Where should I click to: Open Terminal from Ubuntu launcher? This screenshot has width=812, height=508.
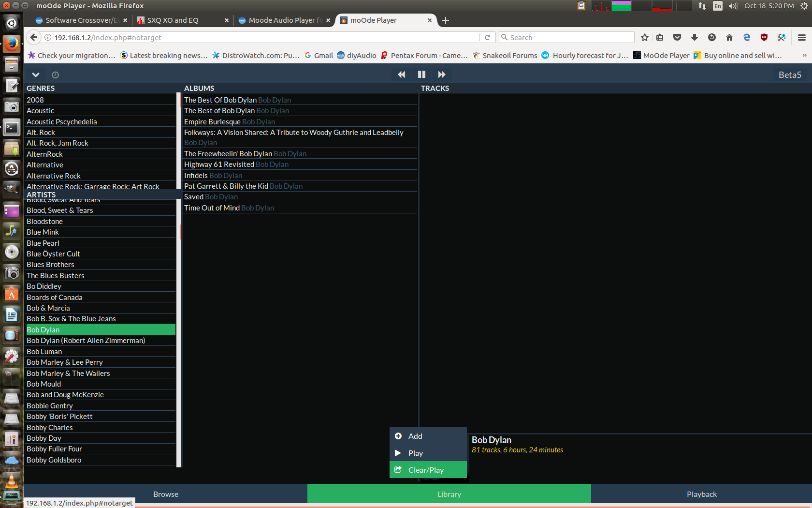[x=12, y=128]
